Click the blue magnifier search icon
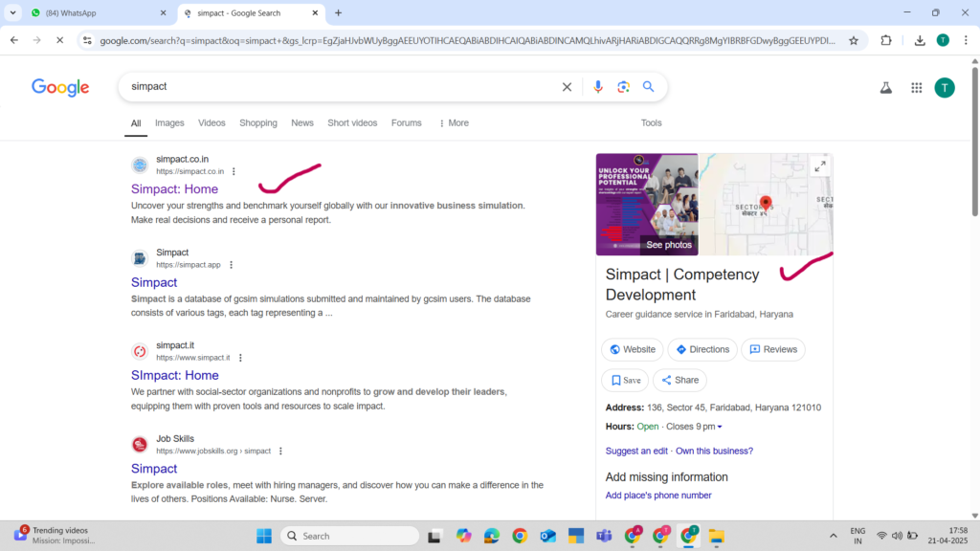The image size is (980, 551). [x=648, y=87]
